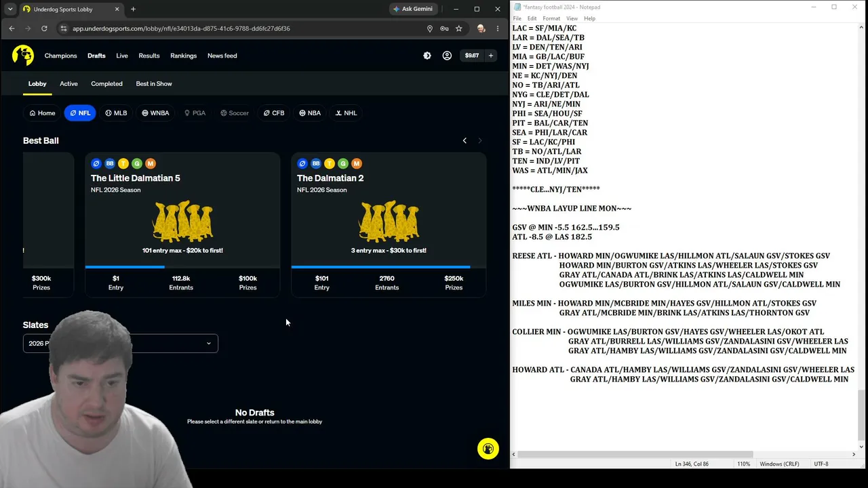868x488 pixels.
Task: Expand the Chrome tab search dropdown
Action: pyautogui.click(x=10, y=9)
